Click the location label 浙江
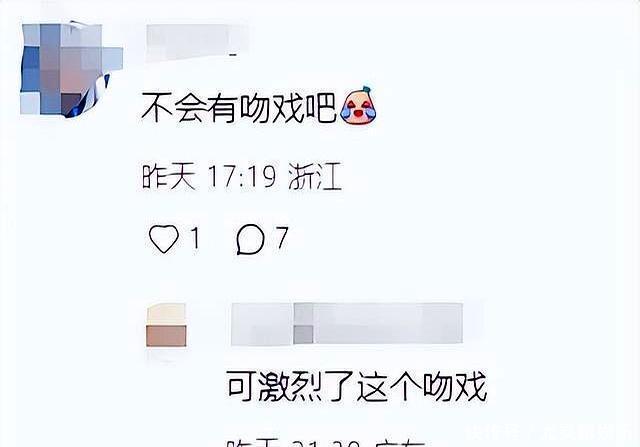Viewport: 640px width, 447px height. pos(315,176)
